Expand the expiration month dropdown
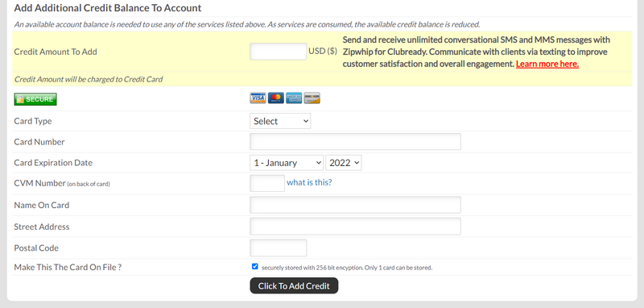 287,162
